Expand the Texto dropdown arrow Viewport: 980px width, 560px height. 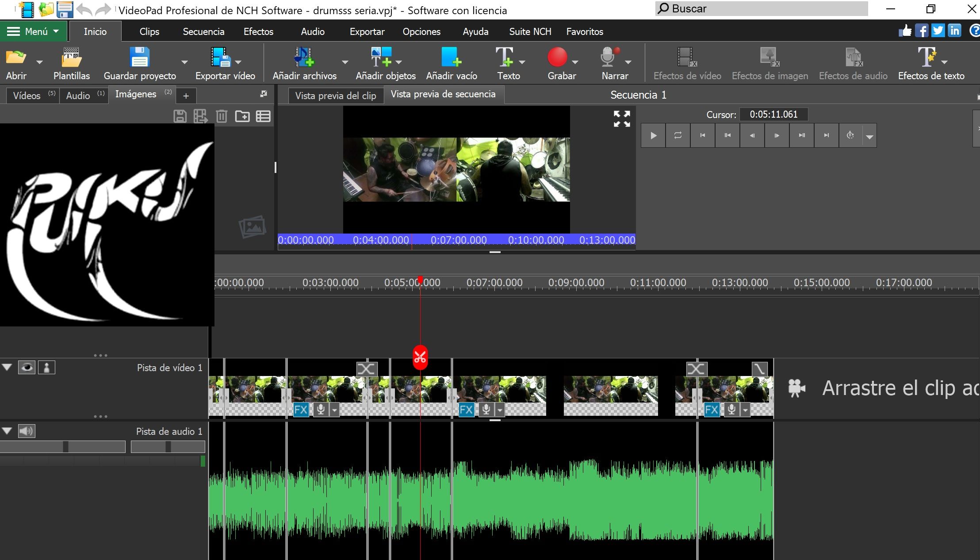[x=522, y=62]
